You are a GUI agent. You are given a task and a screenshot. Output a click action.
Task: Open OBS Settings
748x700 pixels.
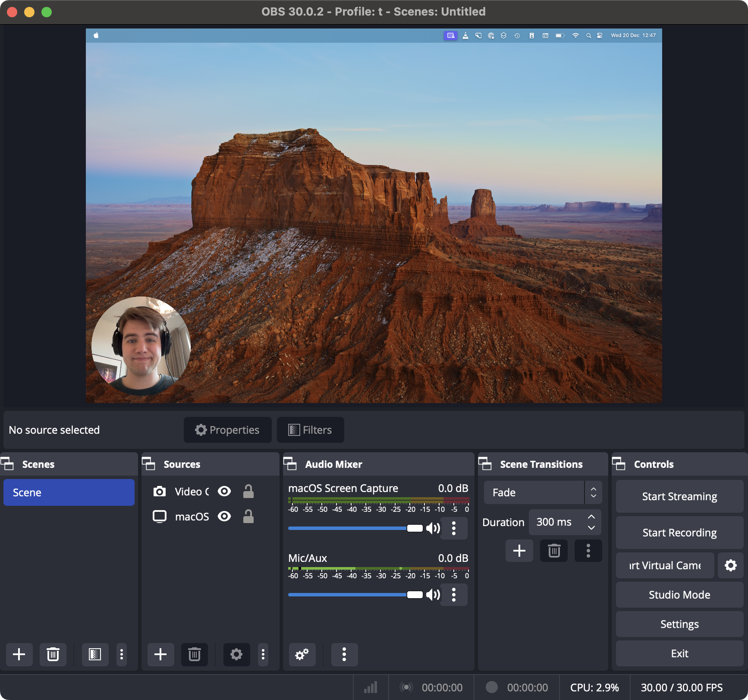pos(679,624)
